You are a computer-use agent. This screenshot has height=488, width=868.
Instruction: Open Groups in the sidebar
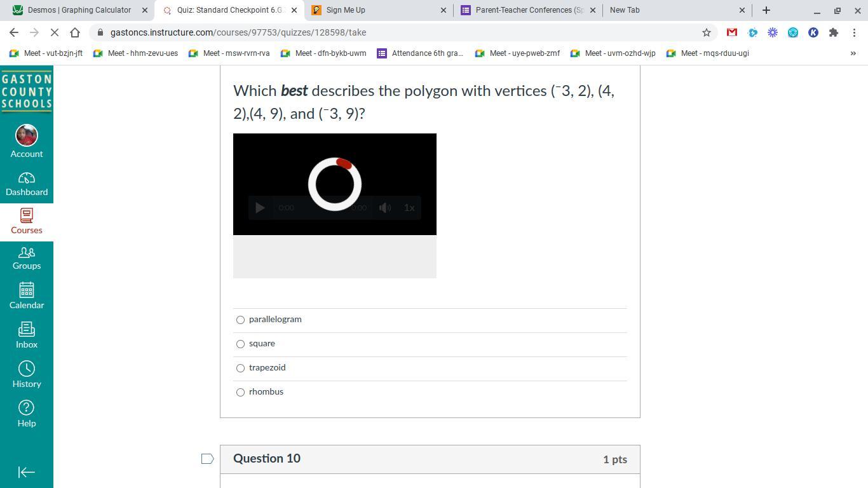click(x=27, y=258)
